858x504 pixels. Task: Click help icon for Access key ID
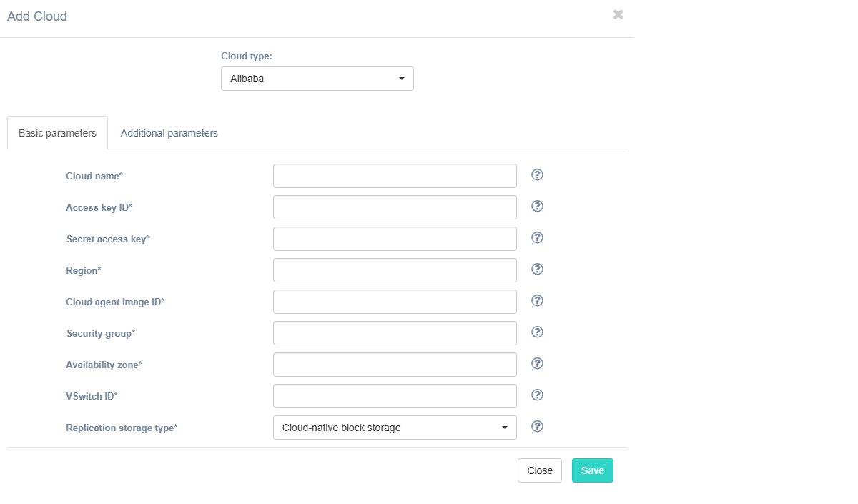538,207
